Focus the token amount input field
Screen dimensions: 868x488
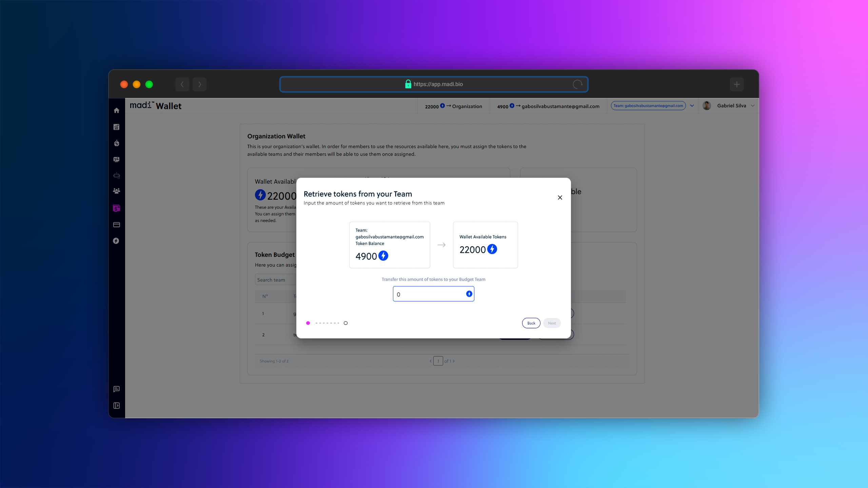pyautogui.click(x=433, y=294)
